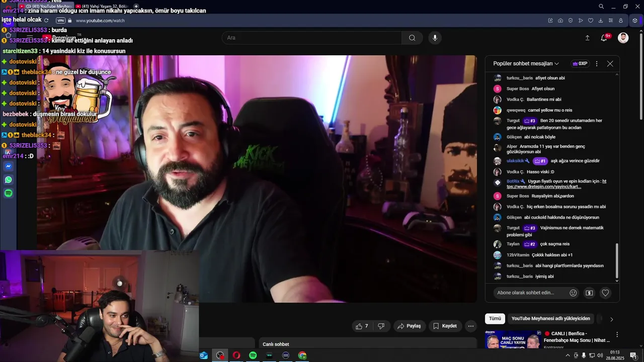
Task: Show hidden system tray icons
Action: [x=568, y=355]
